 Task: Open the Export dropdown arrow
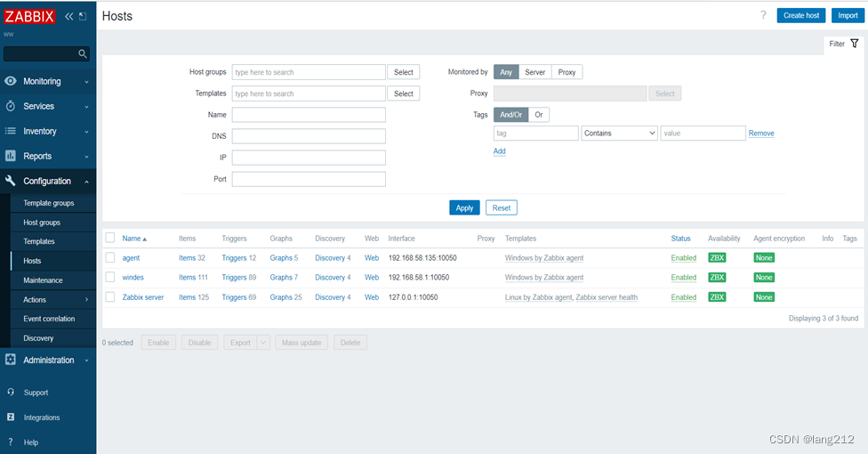coord(263,343)
